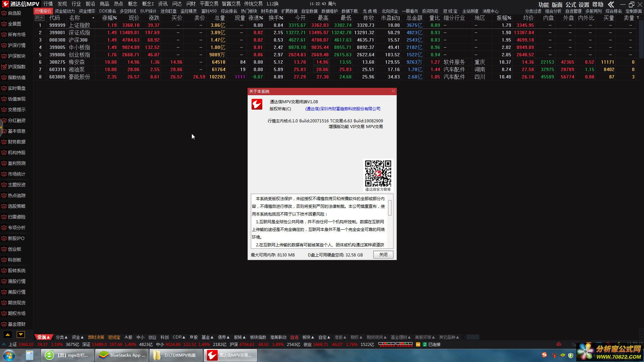Expand the 股转 bottom tab menu
This screenshot has width=644, height=362.
240,337
